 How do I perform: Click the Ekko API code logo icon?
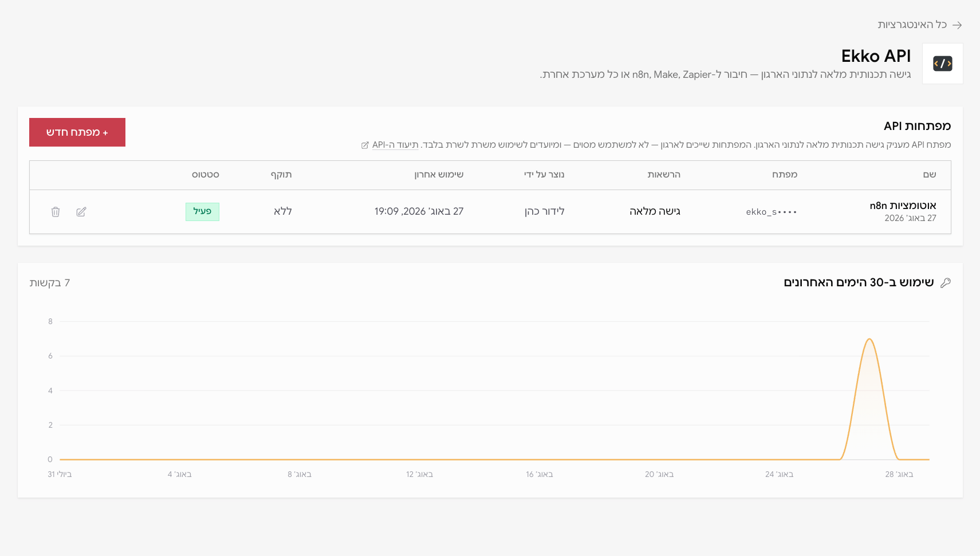click(942, 64)
